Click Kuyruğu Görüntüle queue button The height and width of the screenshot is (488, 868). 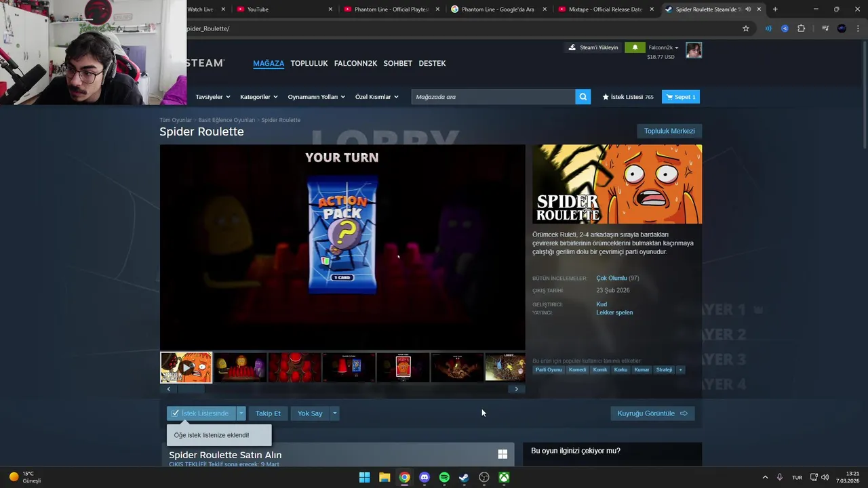[652, 413]
